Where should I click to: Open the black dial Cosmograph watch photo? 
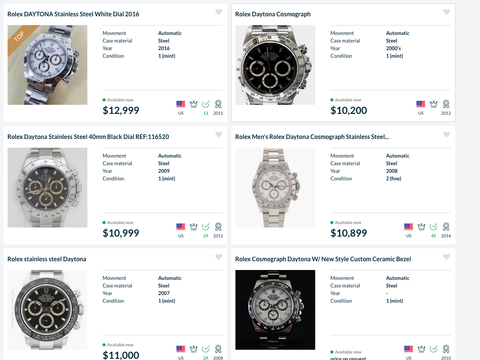275,65
